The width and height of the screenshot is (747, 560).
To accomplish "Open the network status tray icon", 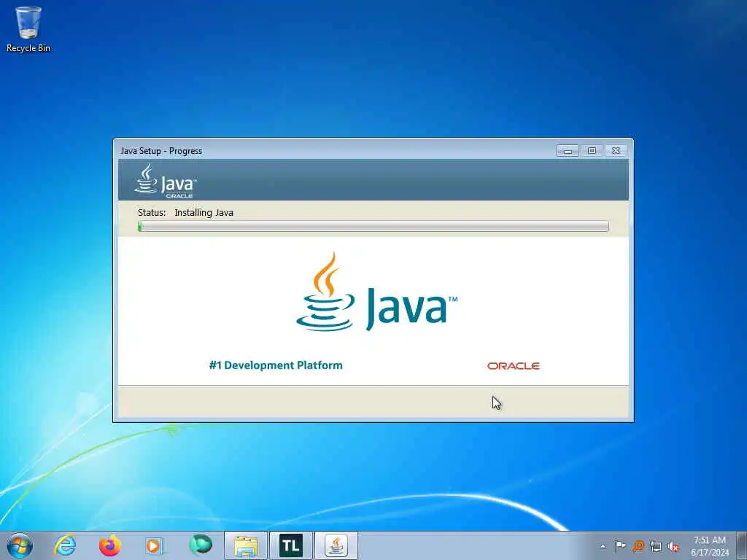I will tap(656, 546).
